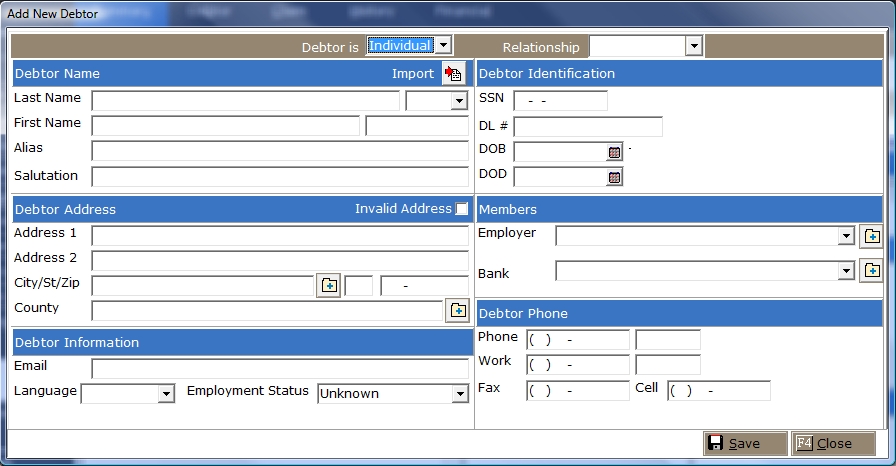Expand the Employer combo box
This screenshot has height=466, width=896.
click(846, 236)
